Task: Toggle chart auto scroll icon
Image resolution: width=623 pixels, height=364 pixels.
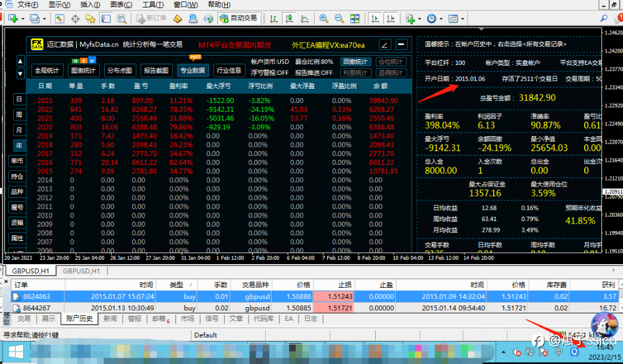Action: tap(375, 18)
